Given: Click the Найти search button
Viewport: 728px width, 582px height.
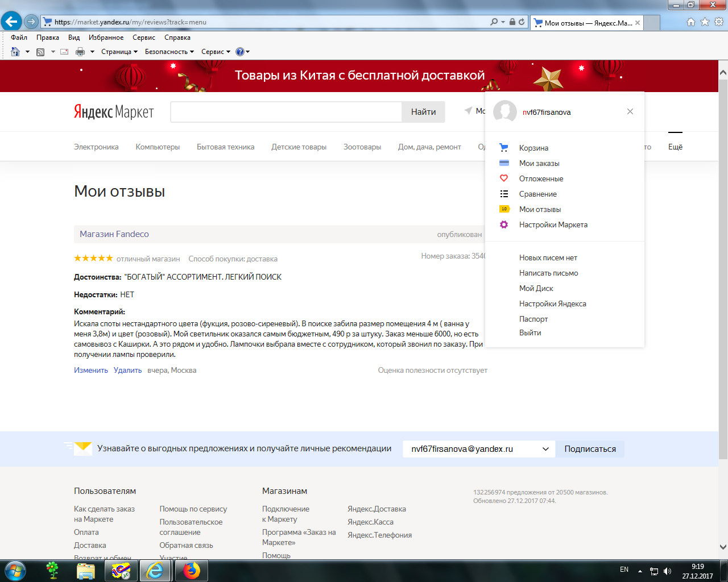Looking at the screenshot, I should click(424, 112).
